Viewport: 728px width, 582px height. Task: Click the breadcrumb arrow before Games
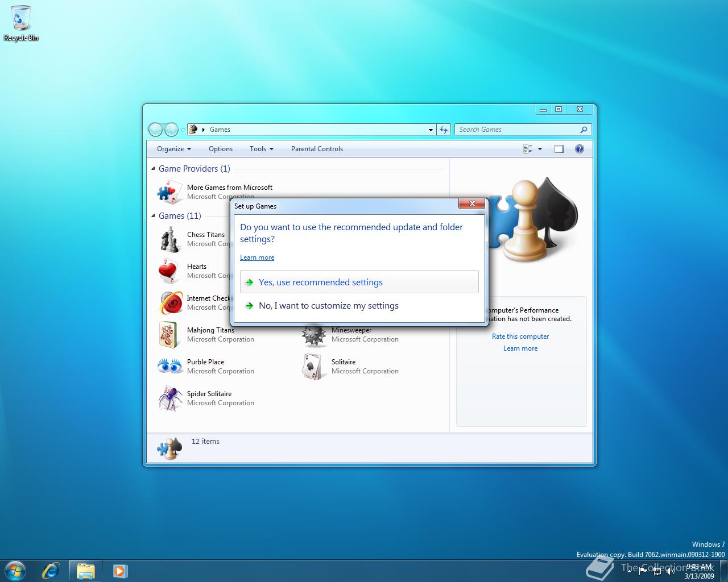(x=204, y=130)
